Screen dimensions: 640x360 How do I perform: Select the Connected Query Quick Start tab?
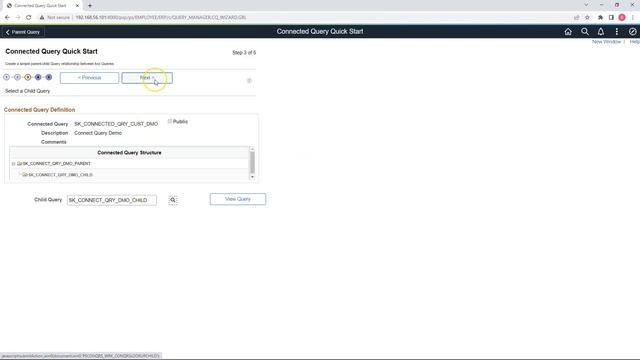[40, 6]
